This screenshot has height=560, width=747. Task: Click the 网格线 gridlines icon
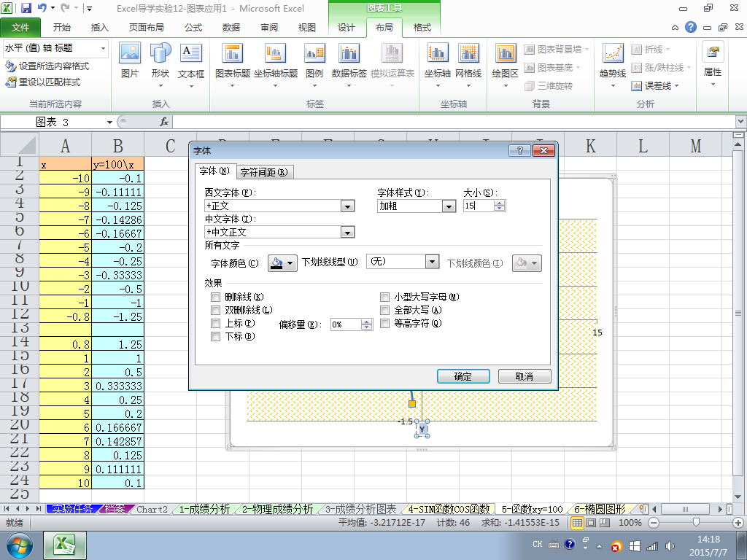click(468, 53)
